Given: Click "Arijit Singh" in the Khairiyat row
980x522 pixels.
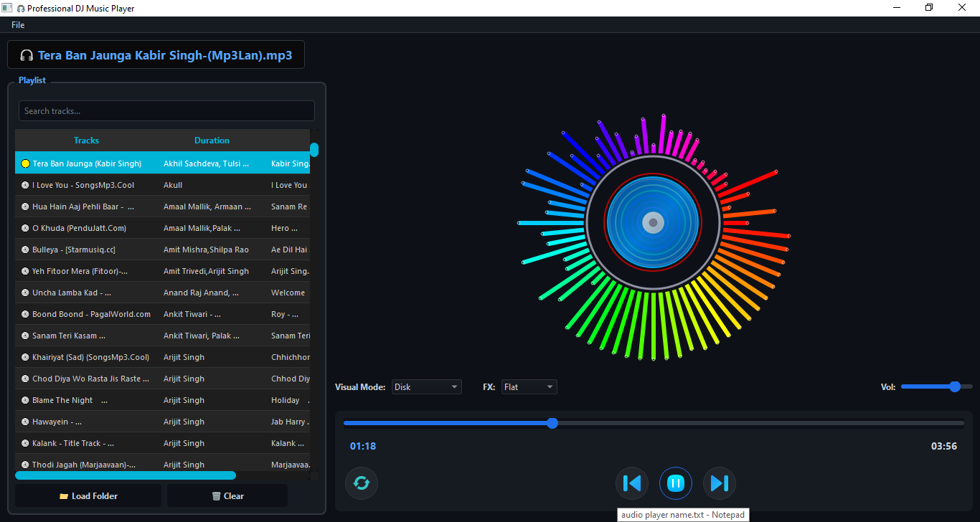Looking at the screenshot, I should [184, 357].
